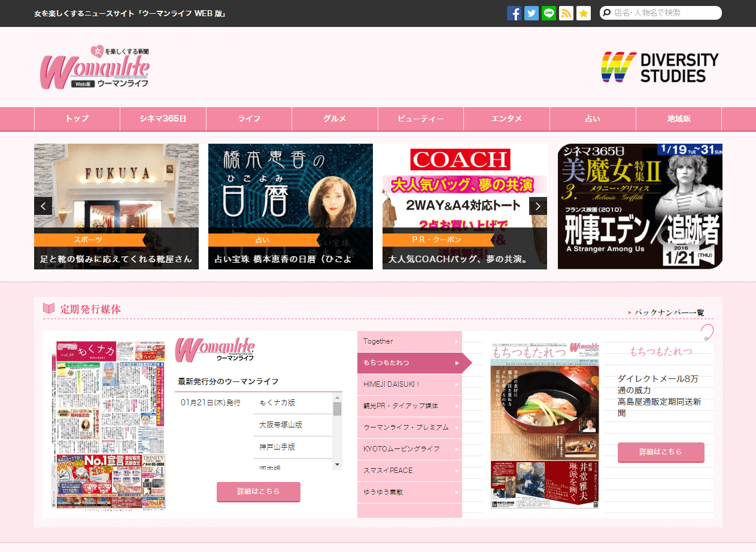756x552 pixels.
Task: Open the シネマ365日 menu item
Action: [x=163, y=119]
